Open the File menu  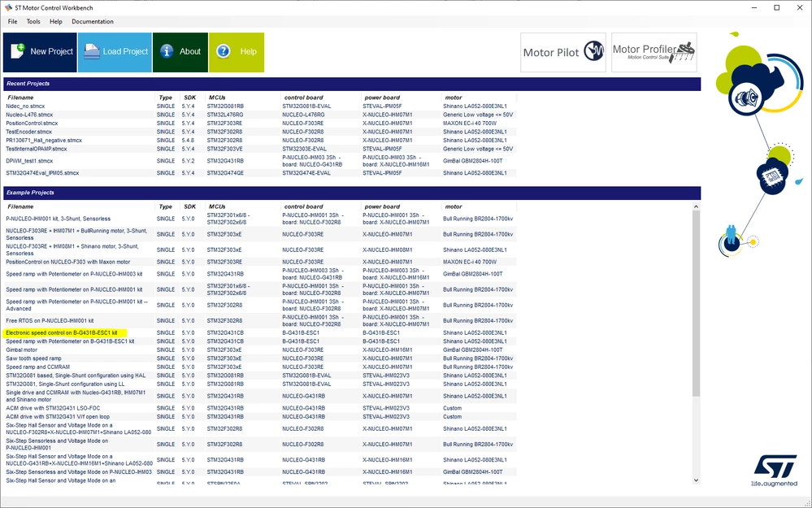click(x=12, y=22)
